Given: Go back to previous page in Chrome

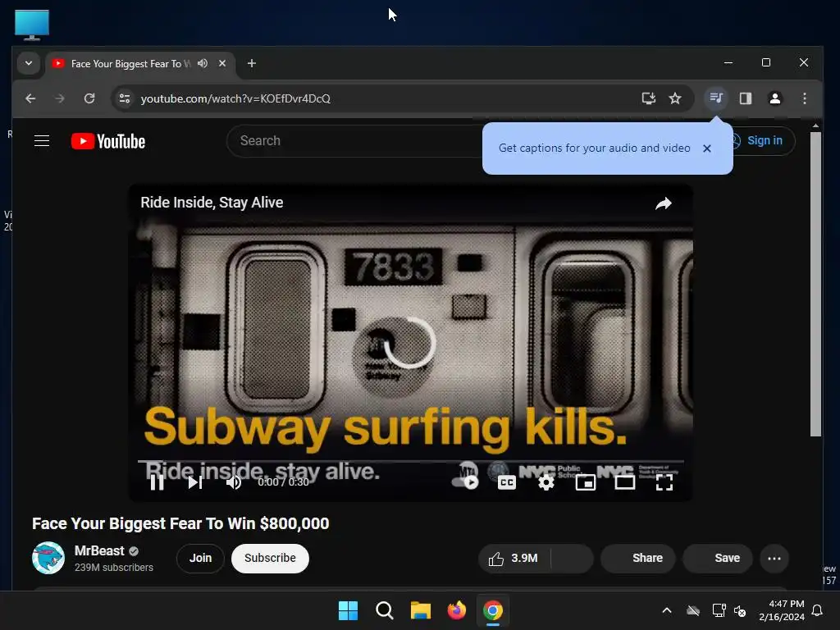Looking at the screenshot, I should point(30,98).
